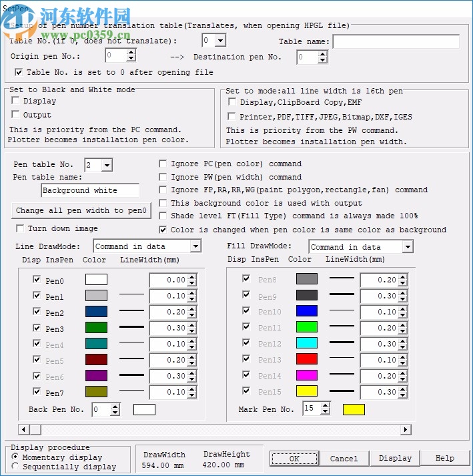Increase Pen1 line width with spinner
This screenshot has width=473, height=476.
pos(191,293)
